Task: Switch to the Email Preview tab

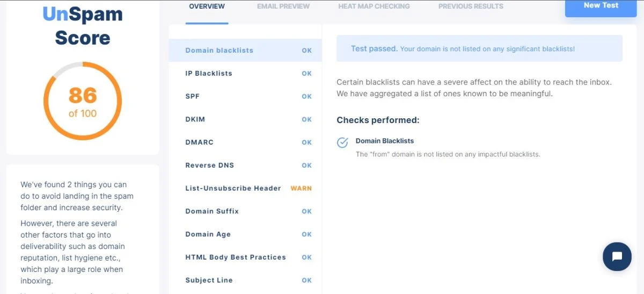Action: pos(283,6)
